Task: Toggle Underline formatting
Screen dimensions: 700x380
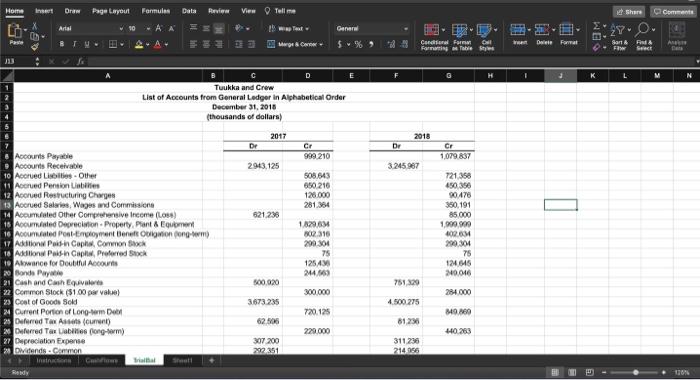Action: point(87,44)
